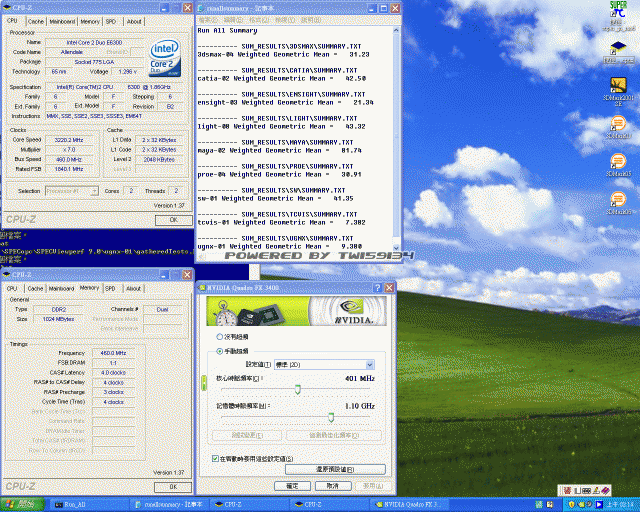Click the red character icon on language bar
This screenshot has height=512, width=640.
pos(567,490)
